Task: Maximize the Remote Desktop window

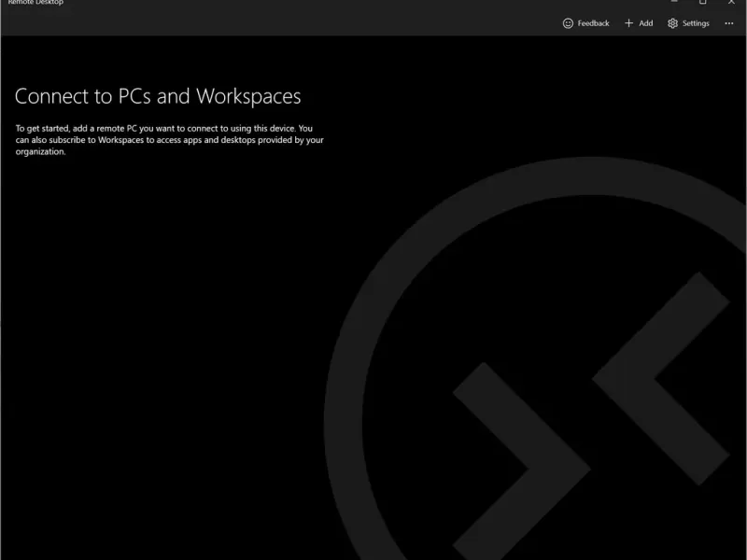Action: point(703,2)
